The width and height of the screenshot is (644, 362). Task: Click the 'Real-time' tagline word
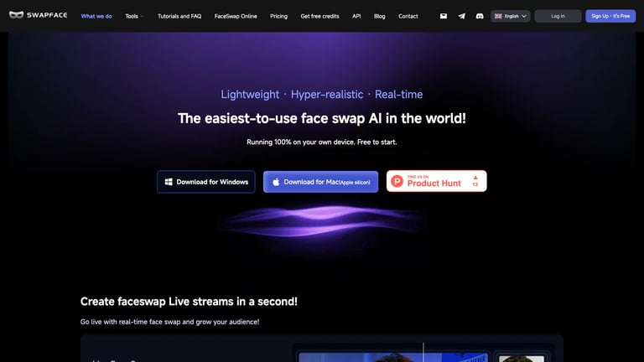point(399,95)
